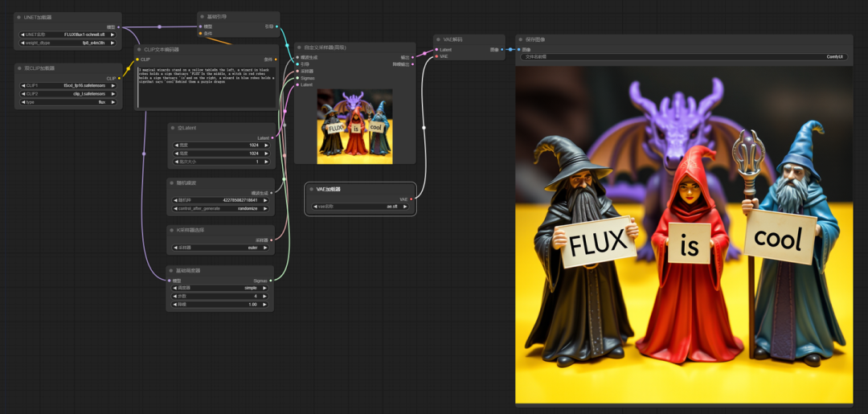868x414 pixels.
Task: Increase 步数 steps value with right arrow
Action: pyautogui.click(x=264, y=296)
